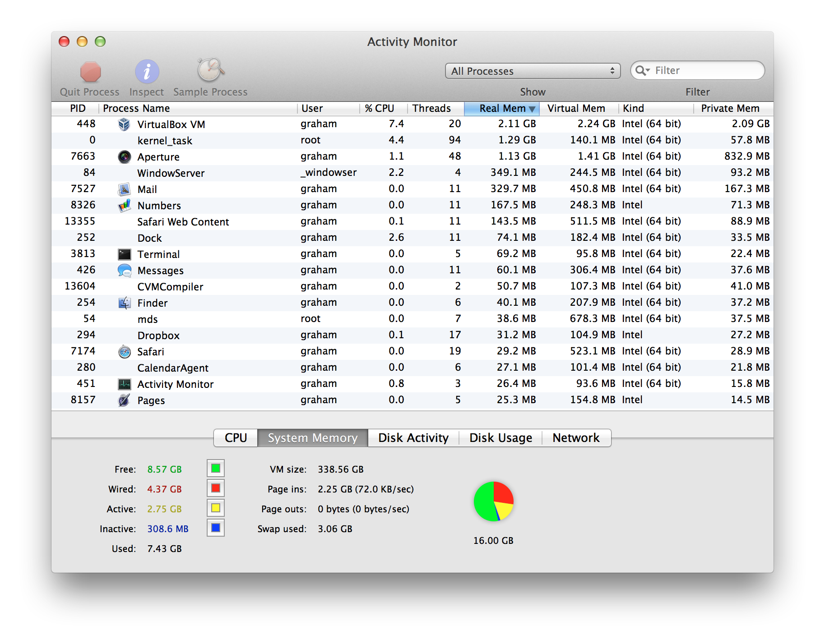Sort by Process Name column header
Viewport: 825px width, 644px height.
[x=198, y=108]
